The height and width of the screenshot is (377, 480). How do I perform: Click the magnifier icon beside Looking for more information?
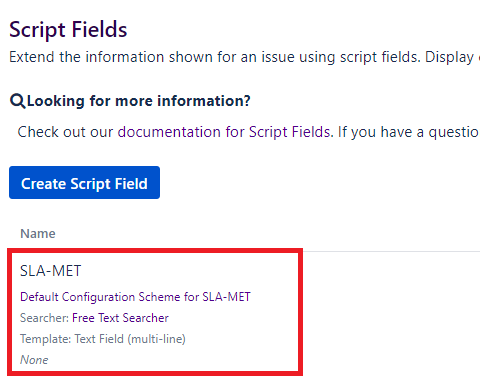click(17, 101)
